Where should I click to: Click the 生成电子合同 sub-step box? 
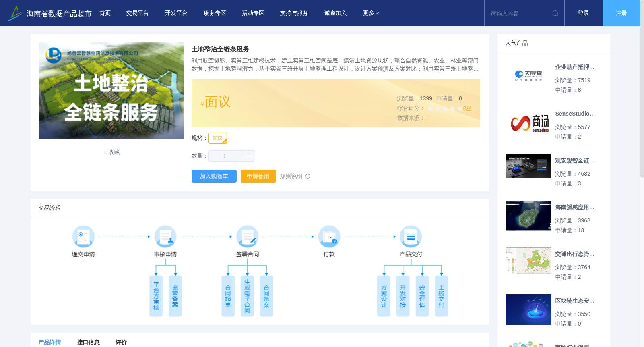click(247, 296)
